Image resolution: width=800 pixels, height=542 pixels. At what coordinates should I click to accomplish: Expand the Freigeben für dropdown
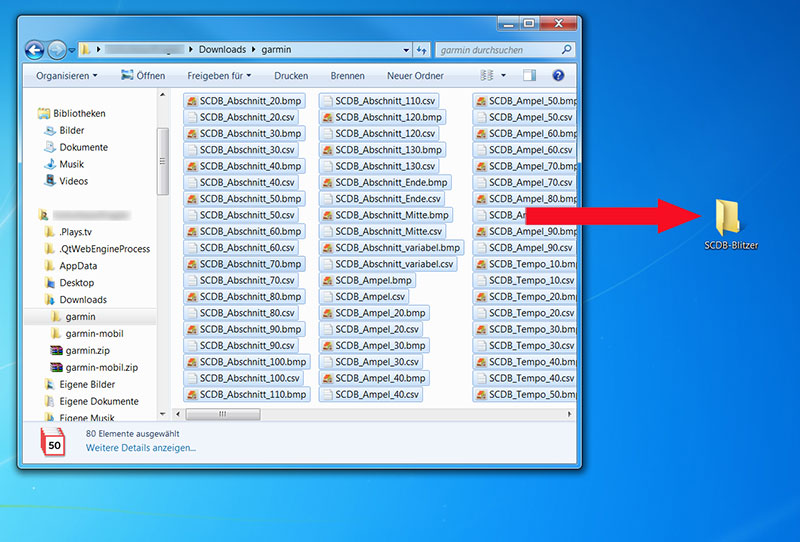[x=219, y=75]
